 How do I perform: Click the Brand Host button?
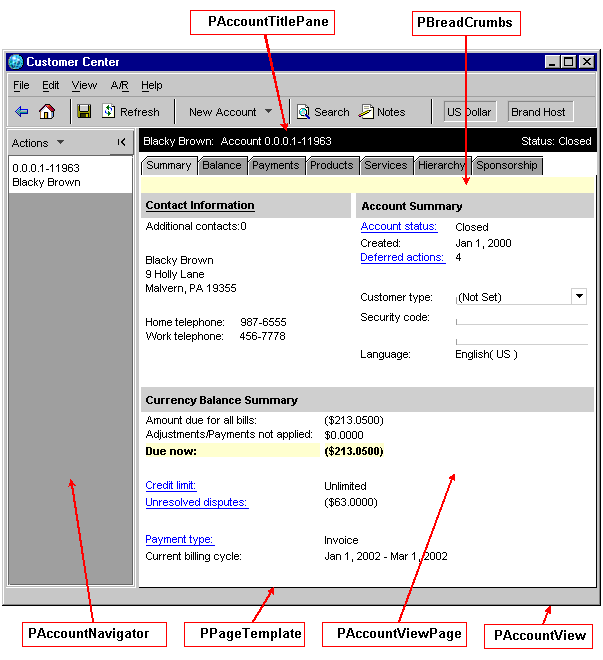point(540,112)
